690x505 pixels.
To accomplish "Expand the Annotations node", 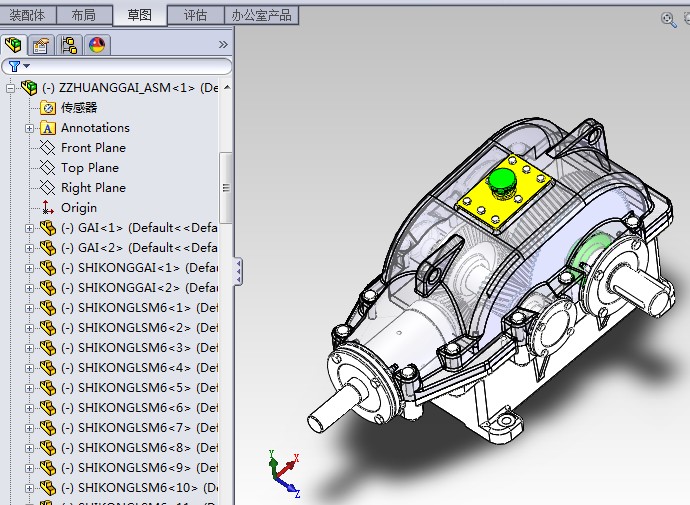I will tap(29, 128).
